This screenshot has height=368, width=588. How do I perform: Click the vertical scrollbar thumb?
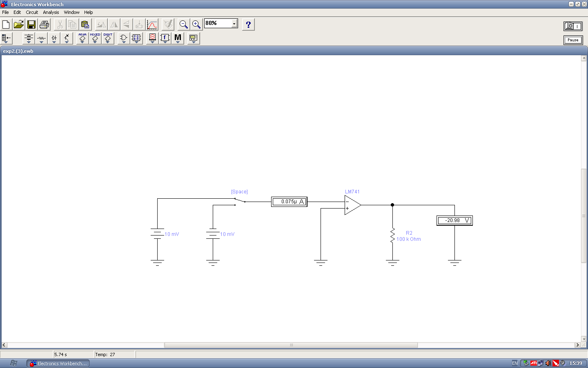584,215
